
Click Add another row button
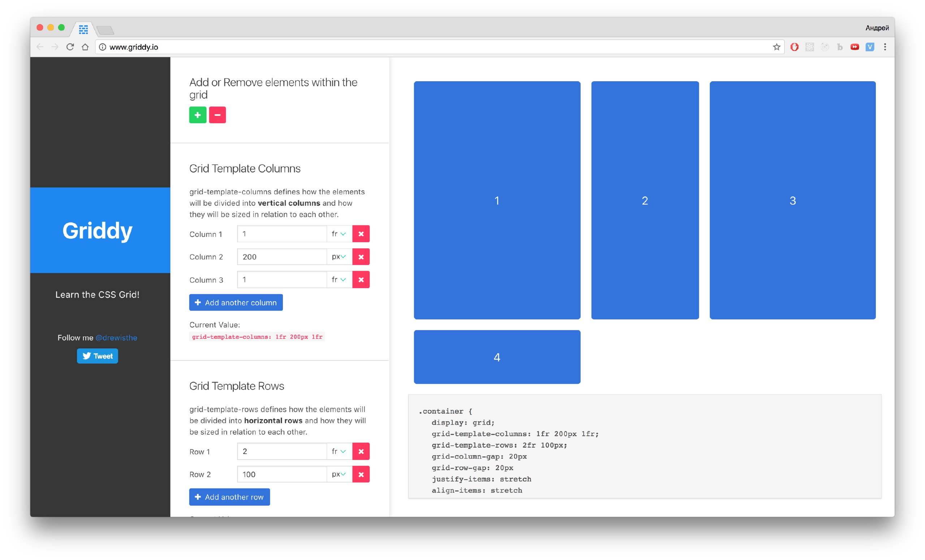tap(229, 497)
